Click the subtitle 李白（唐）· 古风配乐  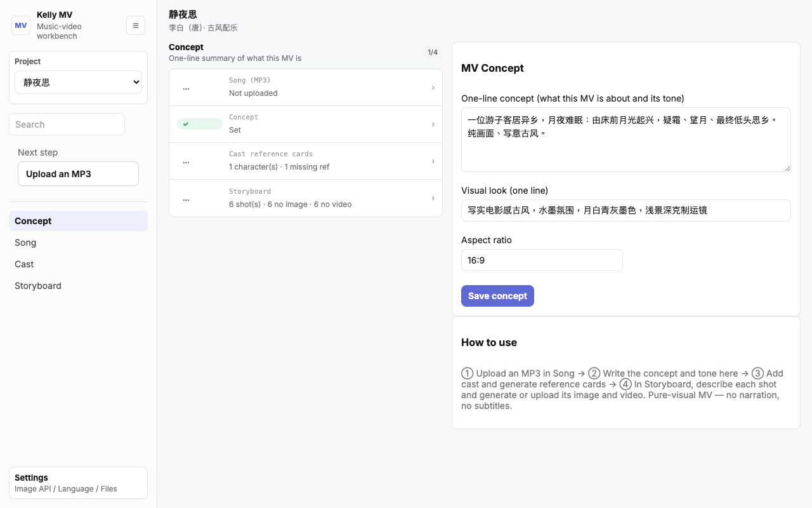(203, 28)
